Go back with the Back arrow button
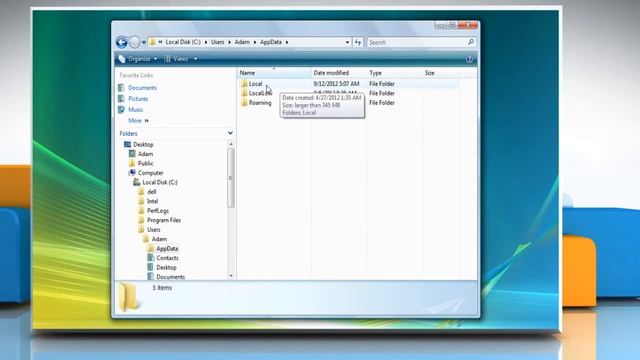Screen dimensions: 640x360 point(122,42)
